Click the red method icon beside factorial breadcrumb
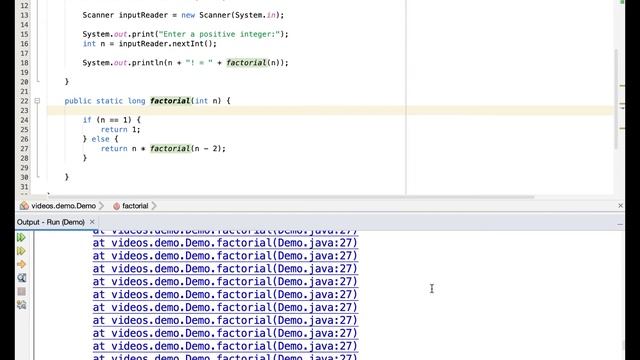Image resolution: width=640 pixels, height=360 pixels. (116, 206)
